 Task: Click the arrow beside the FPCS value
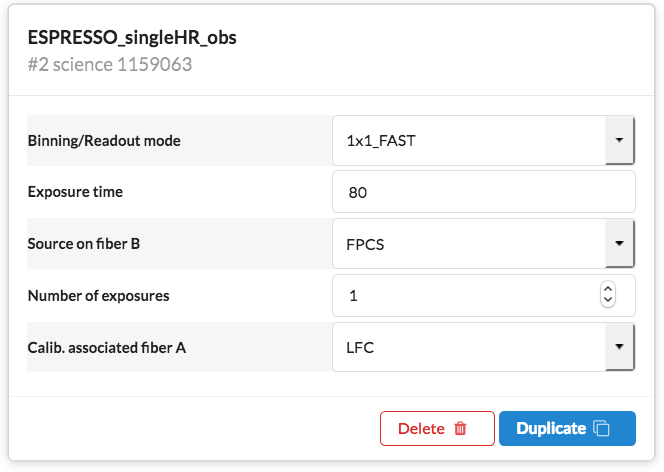[620, 243]
